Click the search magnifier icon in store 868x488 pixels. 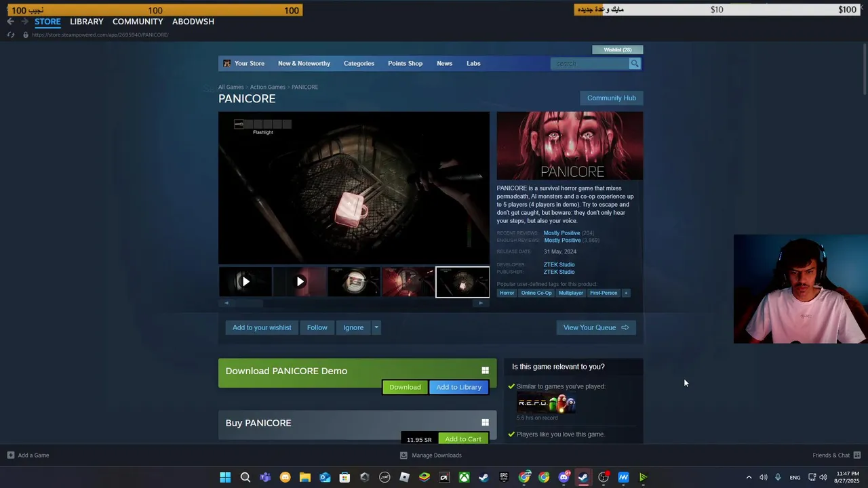tap(635, 64)
